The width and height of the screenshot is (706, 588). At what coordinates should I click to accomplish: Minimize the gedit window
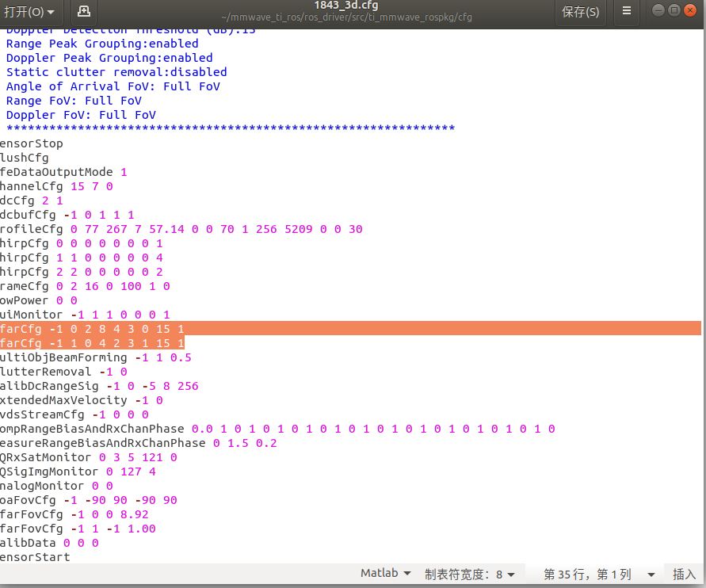pos(658,10)
